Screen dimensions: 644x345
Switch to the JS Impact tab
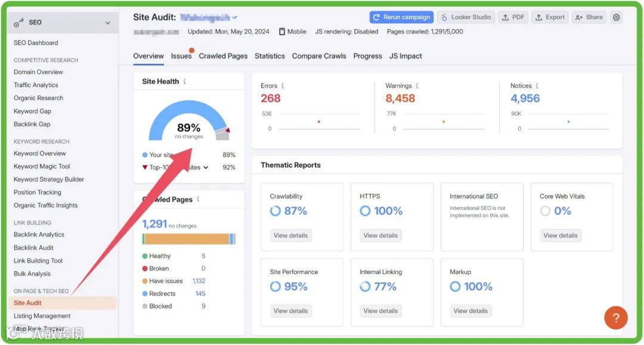coord(405,56)
